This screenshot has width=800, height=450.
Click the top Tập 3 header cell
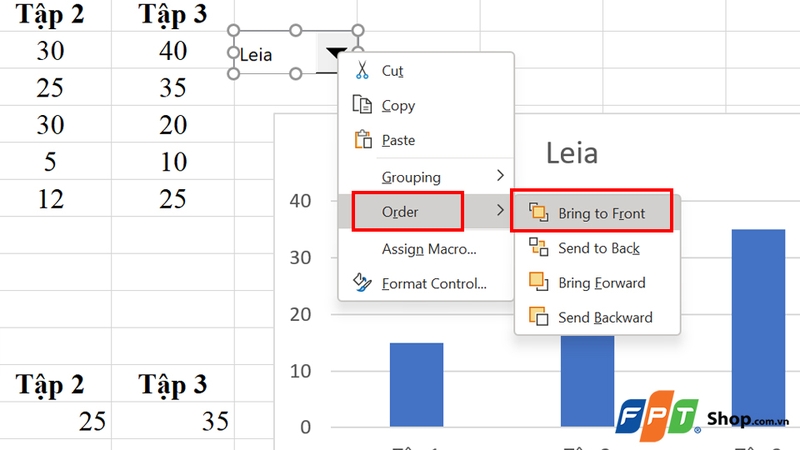[173, 14]
